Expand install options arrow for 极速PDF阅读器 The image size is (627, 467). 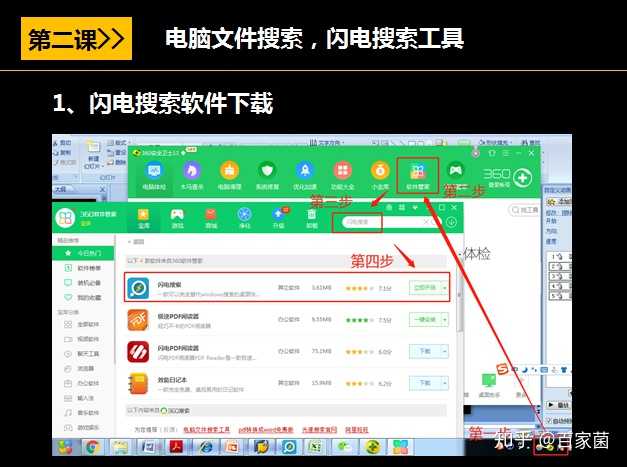click(444, 319)
